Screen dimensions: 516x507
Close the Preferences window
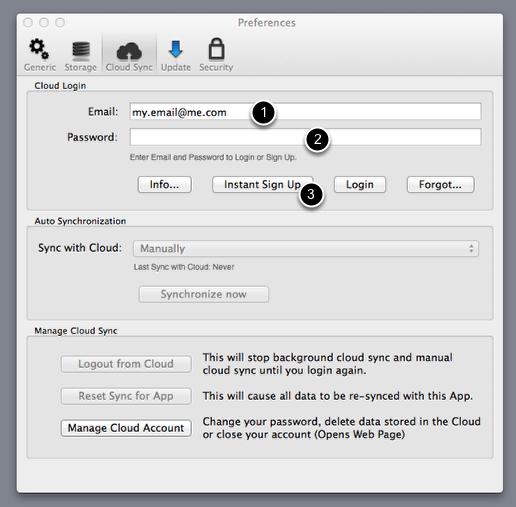[x=28, y=23]
